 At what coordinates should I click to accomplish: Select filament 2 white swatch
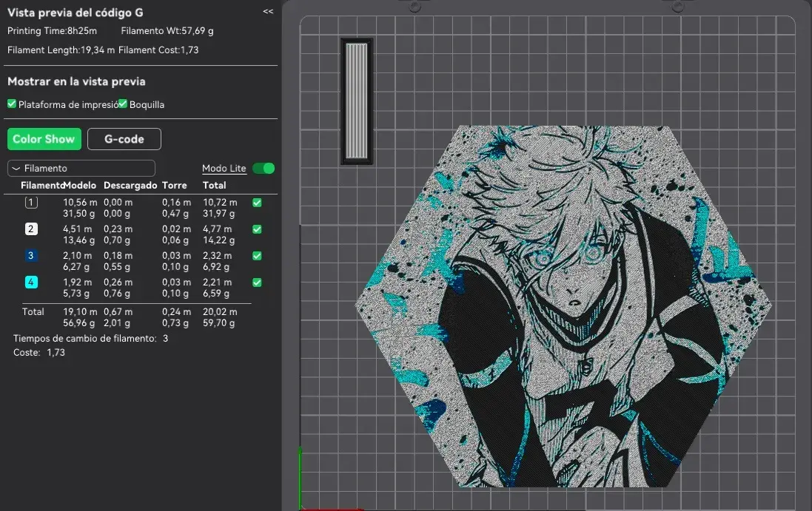point(31,229)
